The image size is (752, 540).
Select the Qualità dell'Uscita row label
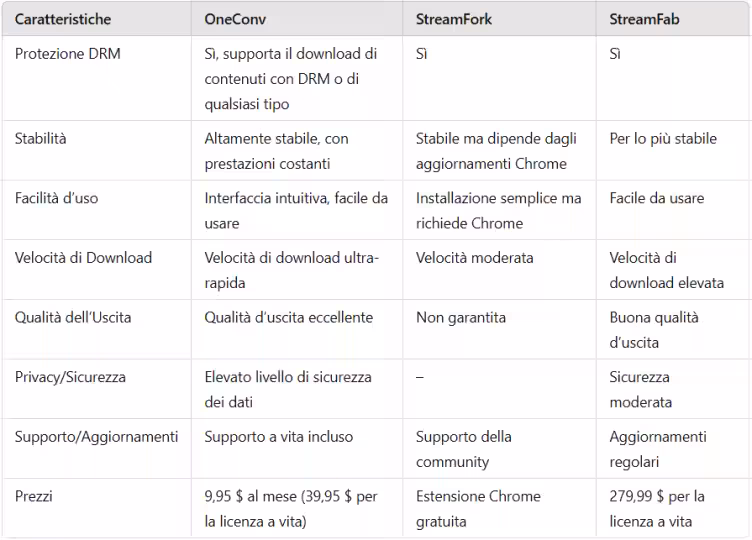tap(73, 318)
